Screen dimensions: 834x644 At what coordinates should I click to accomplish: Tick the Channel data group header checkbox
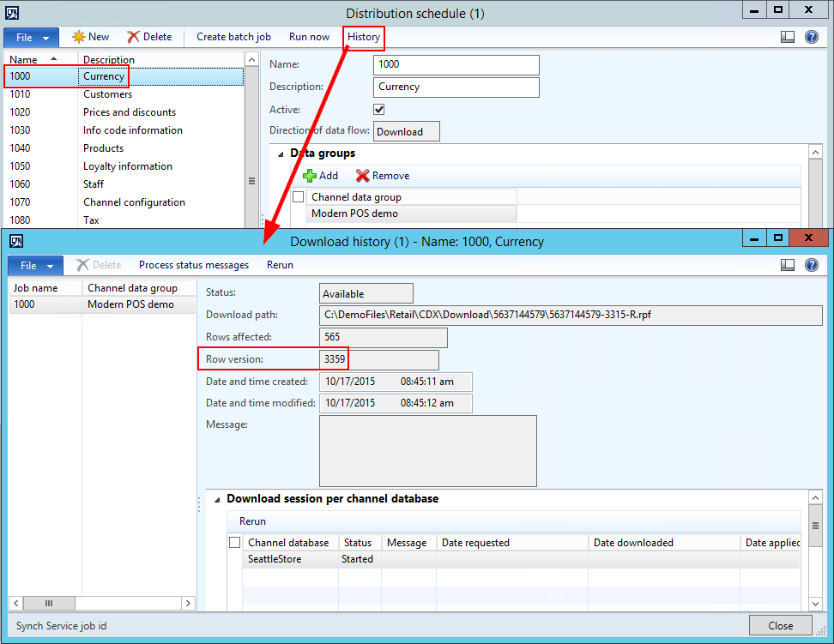[x=299, y=196]
